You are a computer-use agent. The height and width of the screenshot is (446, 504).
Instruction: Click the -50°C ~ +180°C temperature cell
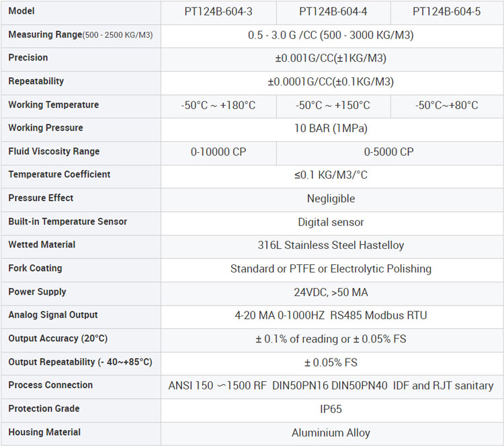218,106
